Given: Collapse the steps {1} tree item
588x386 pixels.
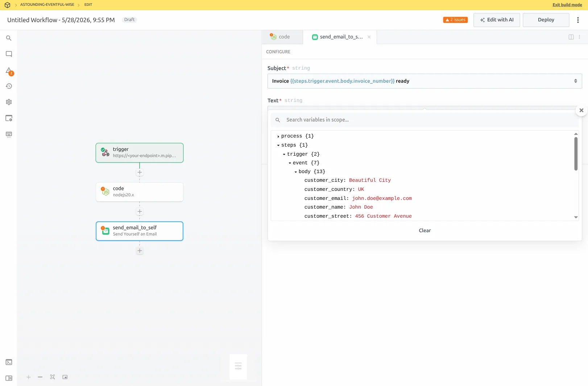Looking at the screenshot, I should 278,145.
